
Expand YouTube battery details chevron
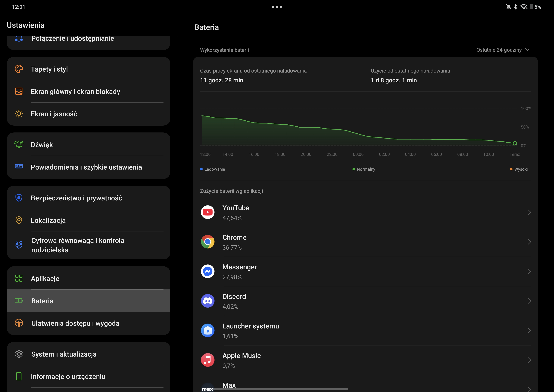[x=529, y=212]
